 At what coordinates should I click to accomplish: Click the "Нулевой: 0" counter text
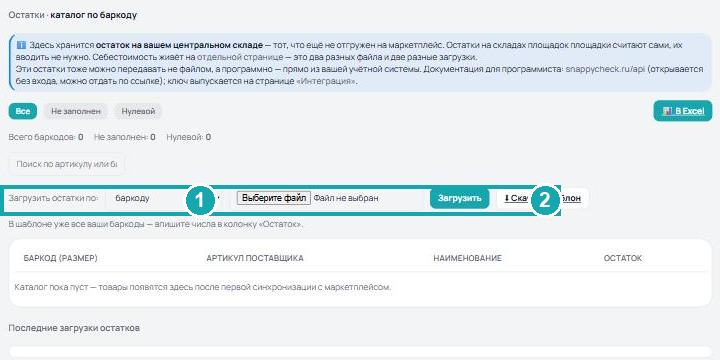click(x=189, y=137)
